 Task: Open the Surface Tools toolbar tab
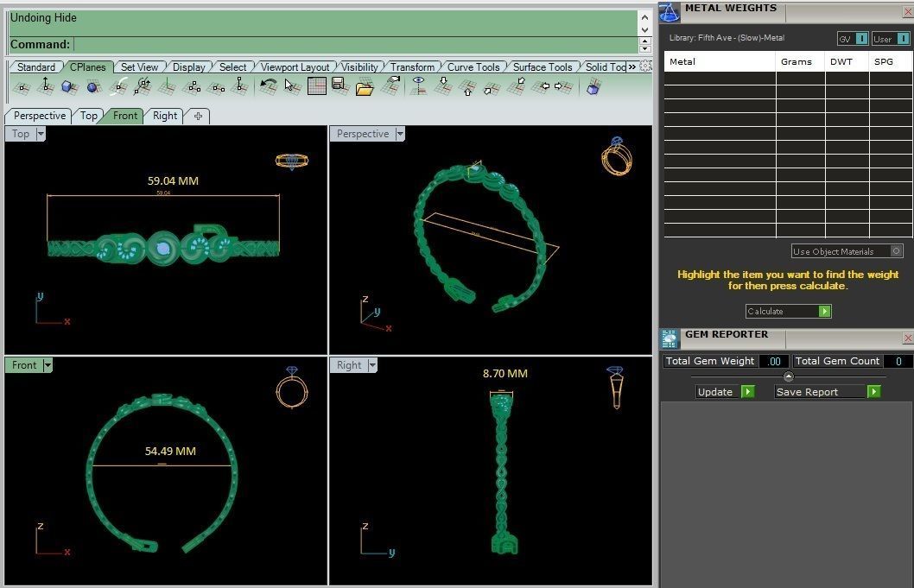point(543,67)
